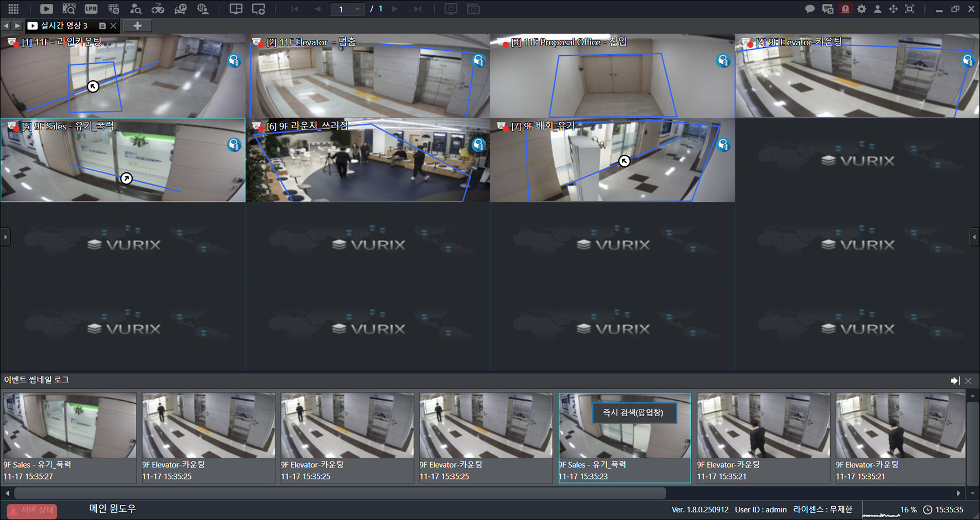The width and height of the screenshot is (980, 520).
Task: Open the user account icon
Action: [878, 9]
